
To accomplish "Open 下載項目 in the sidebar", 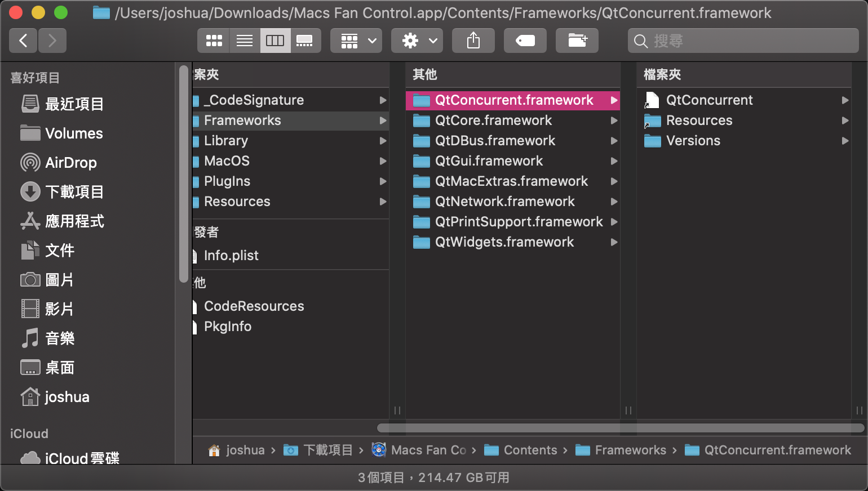I will [63, 192].
